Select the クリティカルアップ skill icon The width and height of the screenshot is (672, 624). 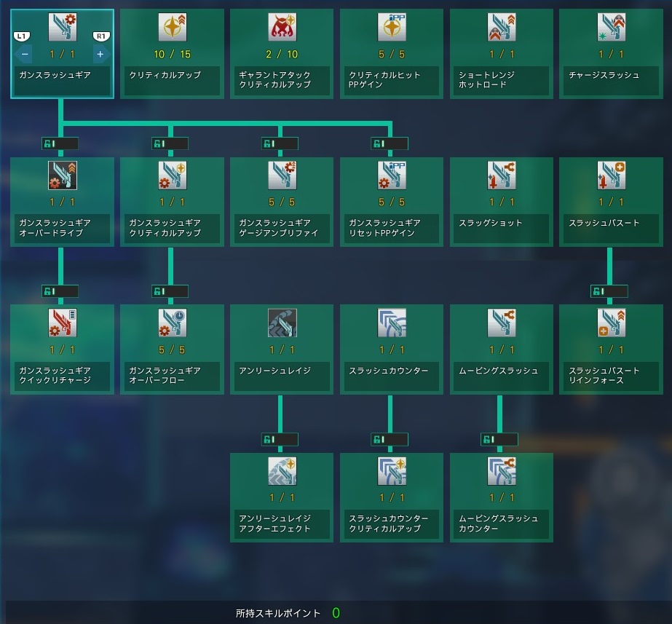tap(172, 28)
